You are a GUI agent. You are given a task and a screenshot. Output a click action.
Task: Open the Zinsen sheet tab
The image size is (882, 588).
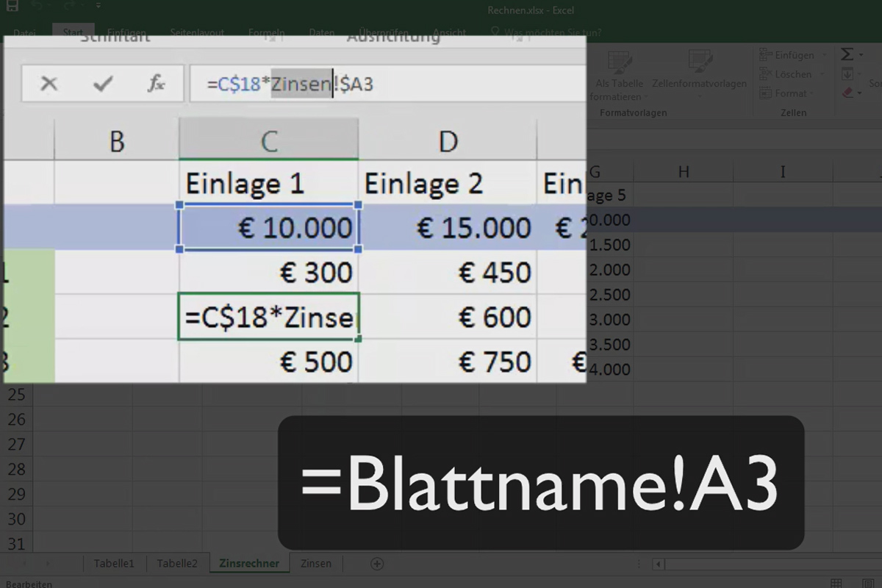(x=316, y=563)
